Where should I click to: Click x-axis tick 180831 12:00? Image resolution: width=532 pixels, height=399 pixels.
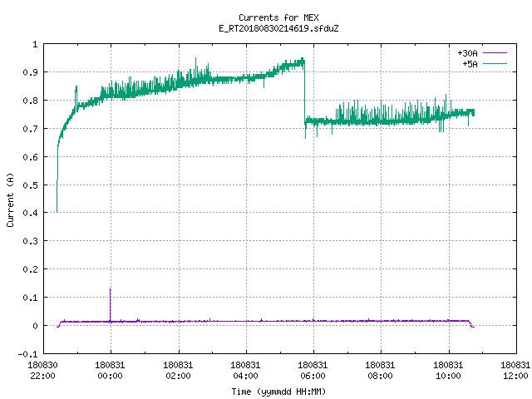(x=515, y=371)
